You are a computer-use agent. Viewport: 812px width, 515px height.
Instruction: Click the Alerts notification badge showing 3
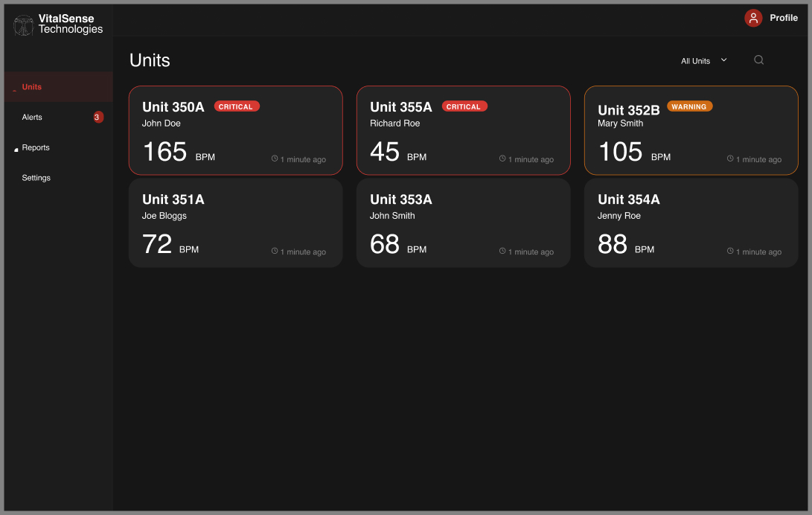pos(97,117)
